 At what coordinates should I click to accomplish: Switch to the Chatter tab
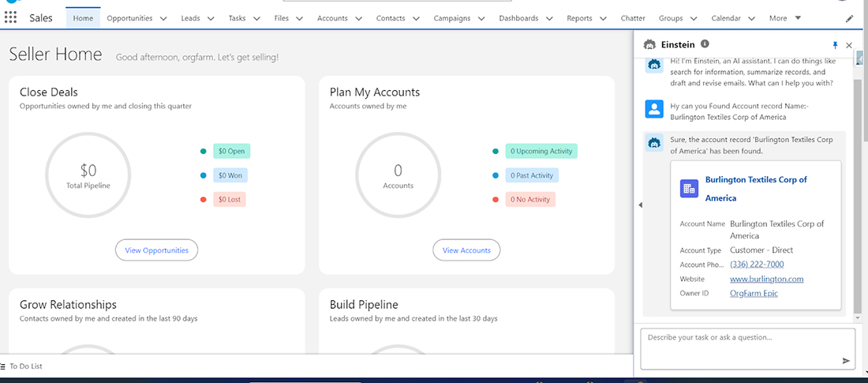point(633,18)
